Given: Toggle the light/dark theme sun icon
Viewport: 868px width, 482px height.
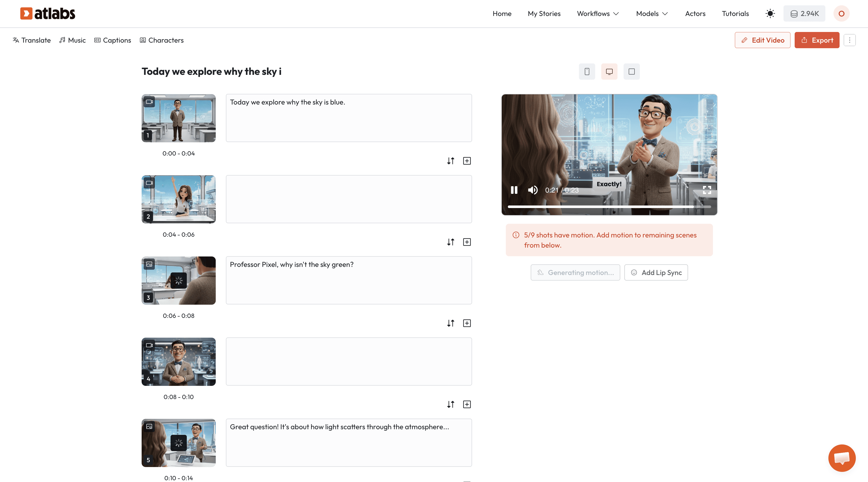Looking at the screenshot, I should [x=770, y=13].
